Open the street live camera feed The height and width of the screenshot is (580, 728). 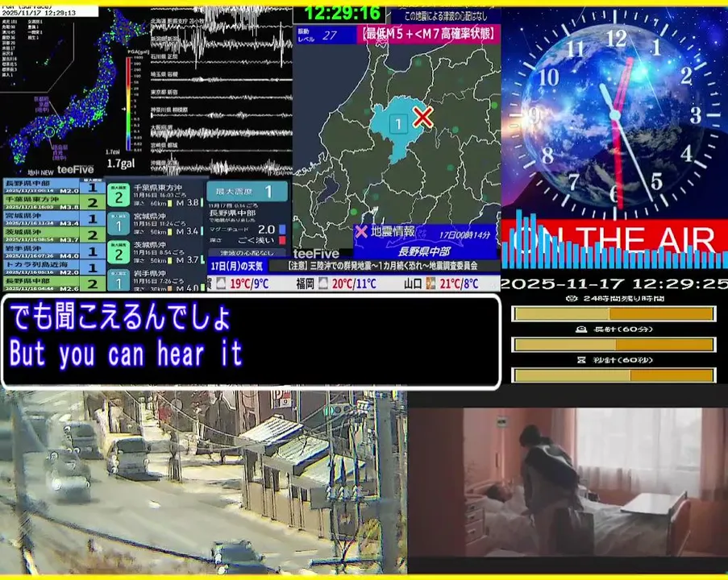[203, 483]
